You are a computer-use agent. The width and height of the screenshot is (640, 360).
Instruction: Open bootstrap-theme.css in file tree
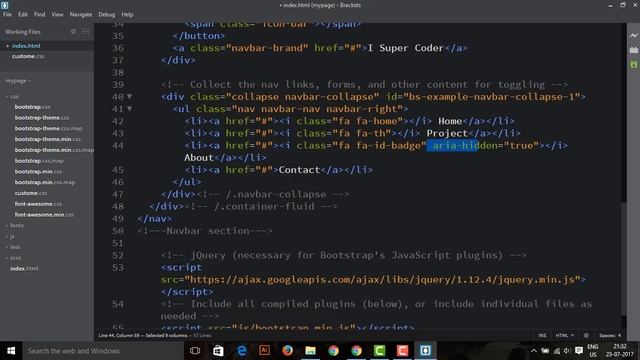[x=42, y=118]
